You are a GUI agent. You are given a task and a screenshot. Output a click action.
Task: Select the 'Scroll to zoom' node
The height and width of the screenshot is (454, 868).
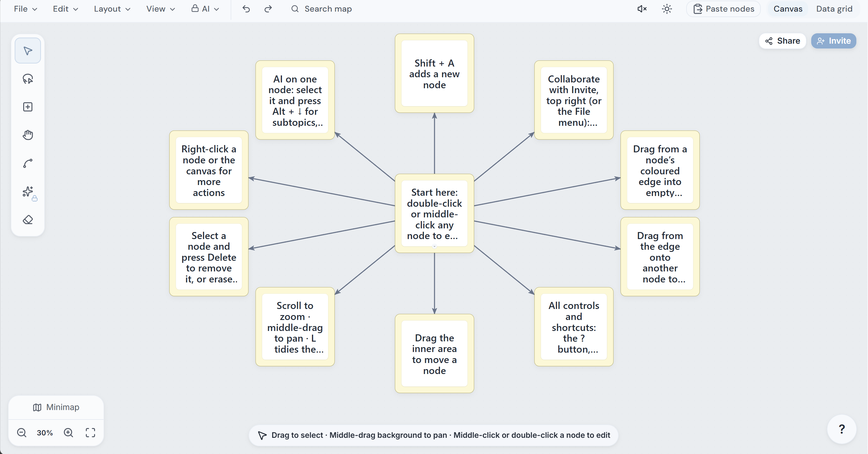pyautogui.click(x=295, y=327)
